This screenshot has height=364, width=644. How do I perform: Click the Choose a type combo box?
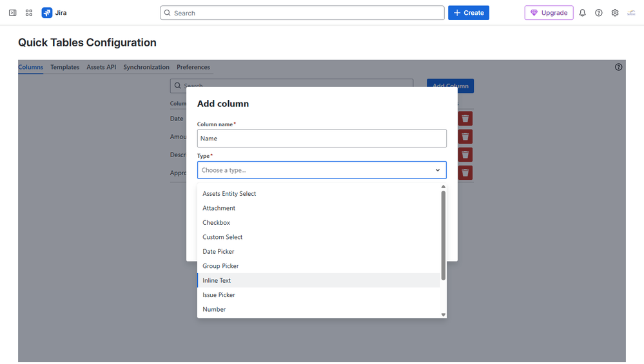point(322,170)
